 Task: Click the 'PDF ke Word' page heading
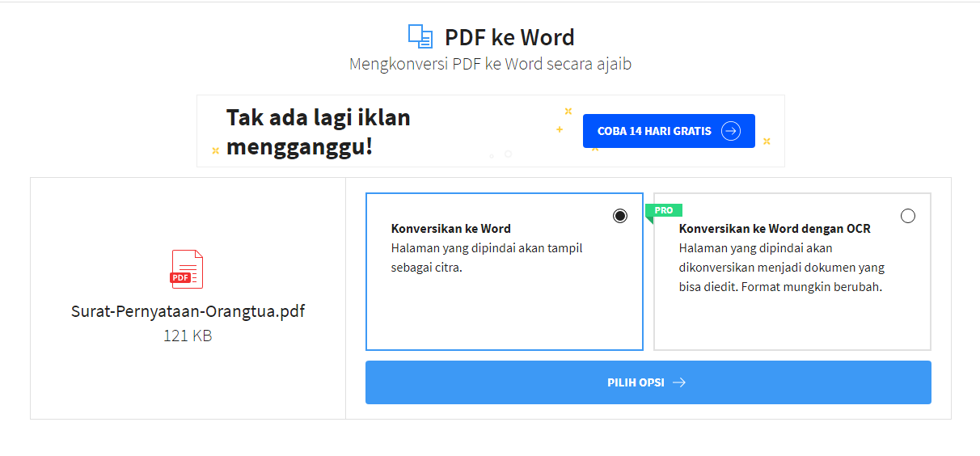point(509,37)
